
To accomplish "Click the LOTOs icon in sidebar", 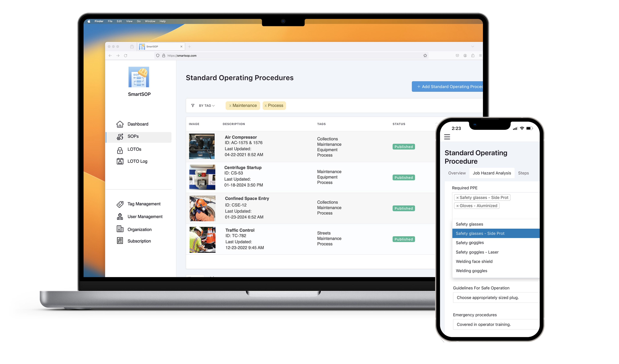I will [120, 149].
